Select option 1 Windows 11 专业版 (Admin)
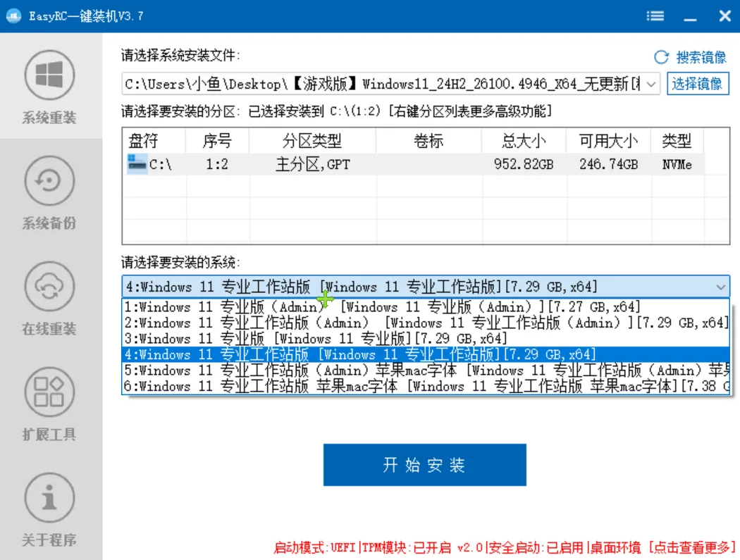The image size is (740, 560). click(x=426, y=307)
